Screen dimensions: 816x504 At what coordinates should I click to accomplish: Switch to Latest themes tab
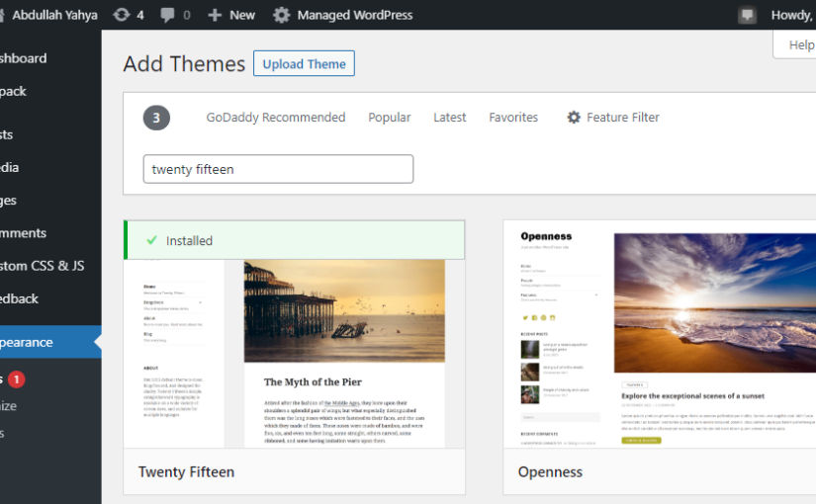tap(450, 117)
